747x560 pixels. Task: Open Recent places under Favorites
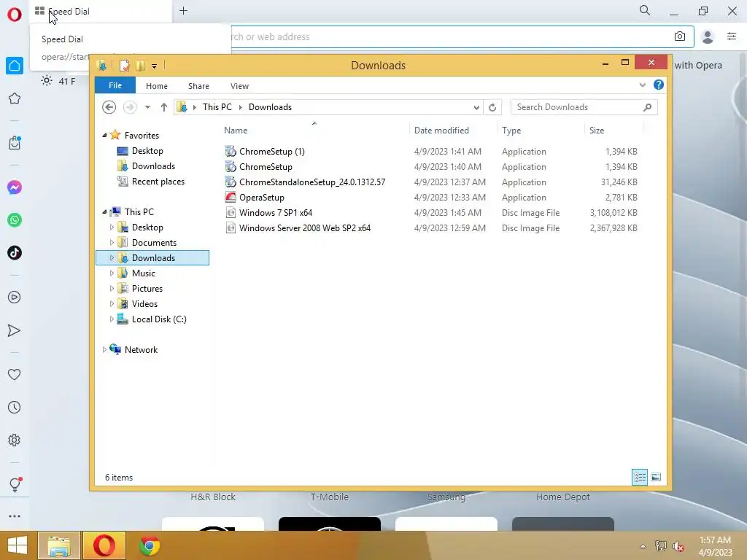point(158,182)
